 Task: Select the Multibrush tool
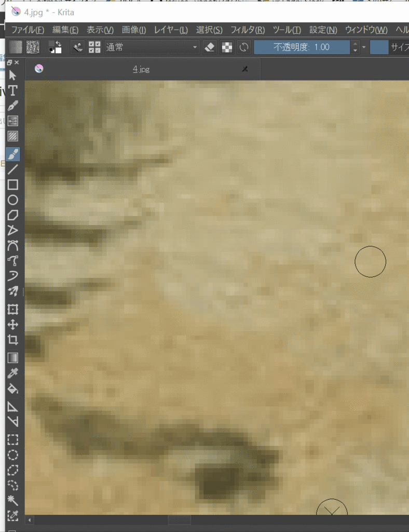(13, 291)
